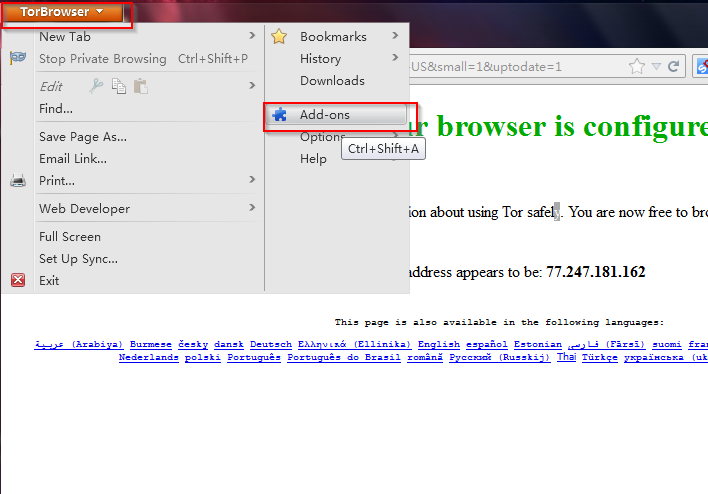Open the Português language link
The height and width of the screenshot is (494, 708).
click(254, 357)
